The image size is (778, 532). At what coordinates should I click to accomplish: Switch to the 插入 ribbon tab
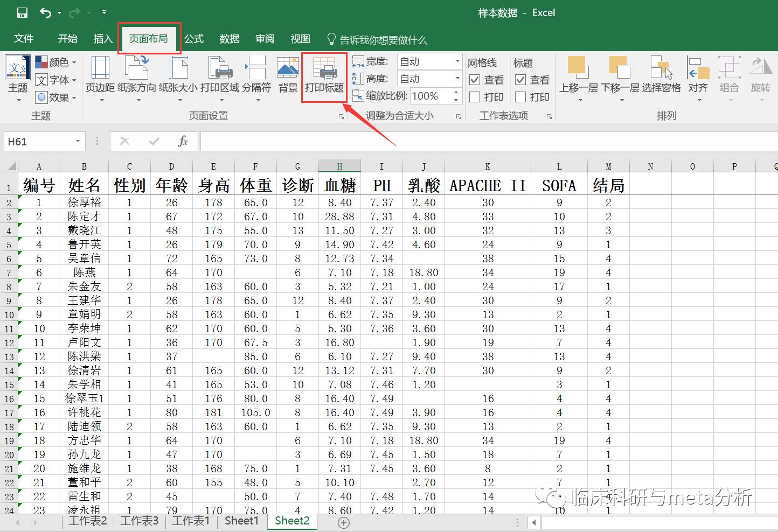coord(103,39)
